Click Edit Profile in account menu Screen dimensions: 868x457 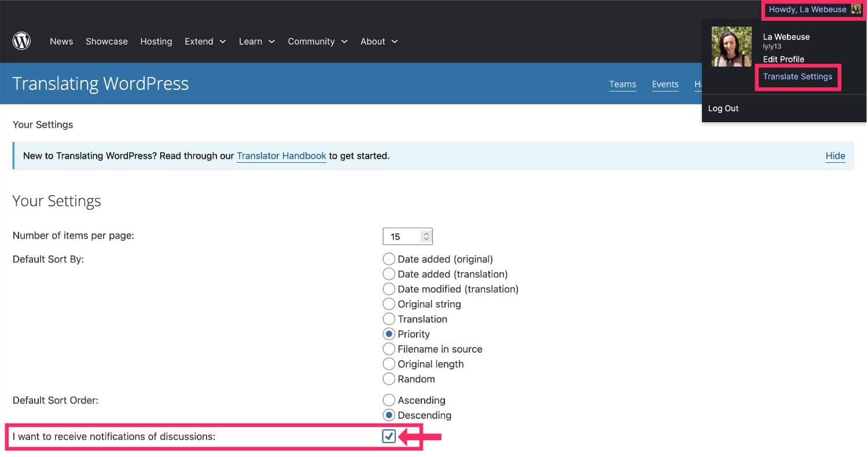pos(784,59)
